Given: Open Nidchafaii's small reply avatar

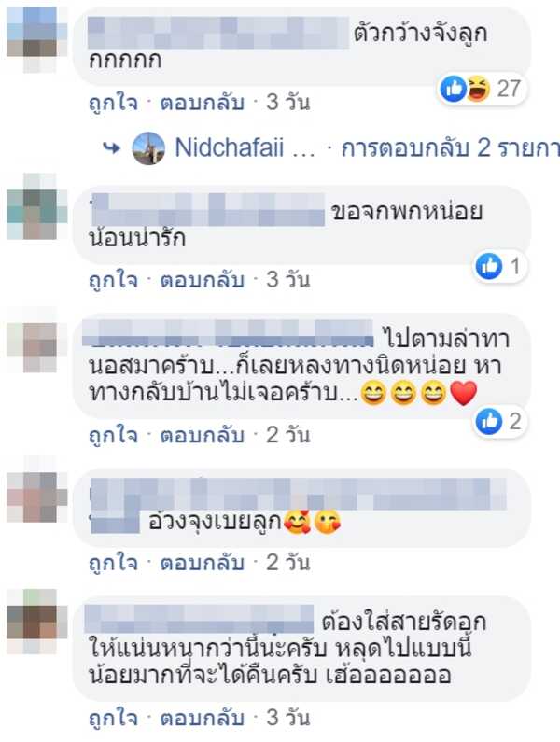Looking at the screenshot, I should pyautogui.click(x=148, y=148).
